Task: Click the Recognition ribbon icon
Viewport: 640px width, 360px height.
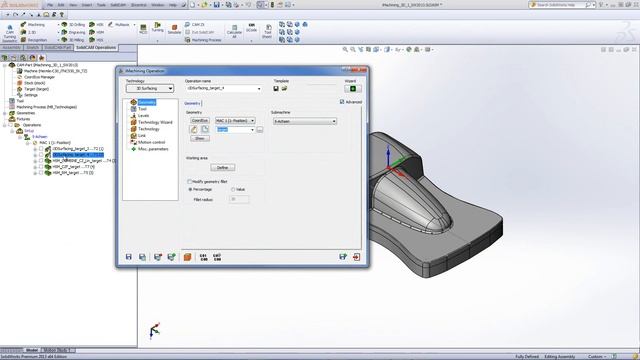Action: click(34, 40)
